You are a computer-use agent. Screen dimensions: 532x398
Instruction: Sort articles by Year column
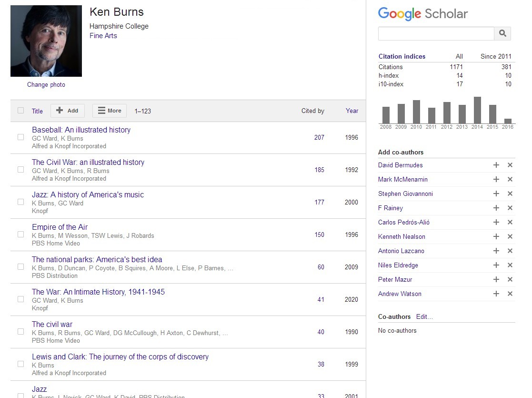(x=352, y=111)
